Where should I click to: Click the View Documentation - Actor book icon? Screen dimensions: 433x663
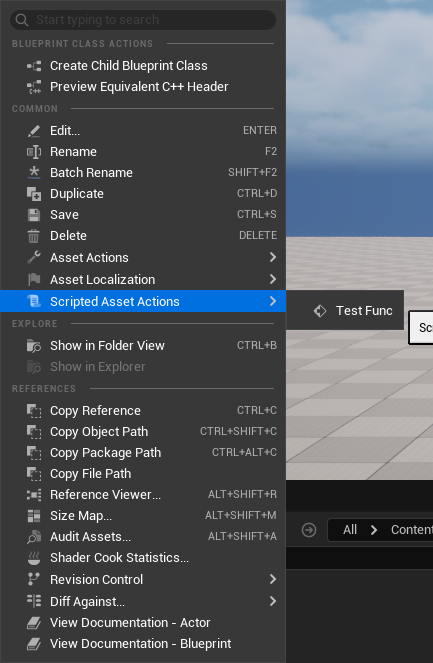pyautogui.click(x=34, y=623)
